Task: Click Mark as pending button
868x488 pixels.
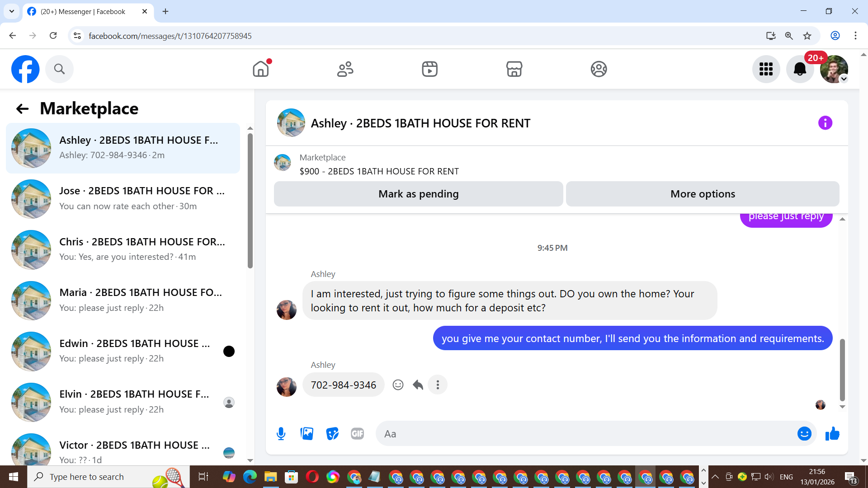Action: (x=418, y=194)
